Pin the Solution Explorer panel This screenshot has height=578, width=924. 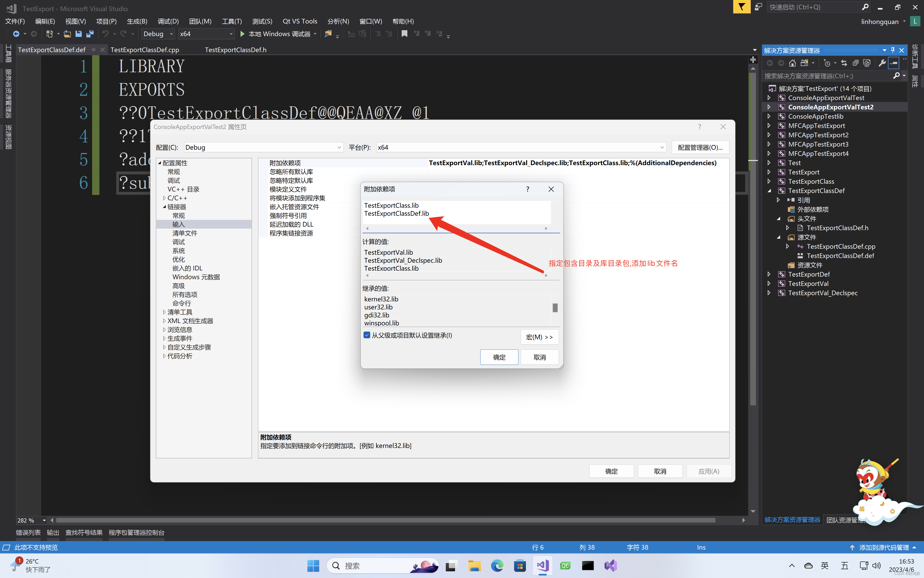point(893,50)
